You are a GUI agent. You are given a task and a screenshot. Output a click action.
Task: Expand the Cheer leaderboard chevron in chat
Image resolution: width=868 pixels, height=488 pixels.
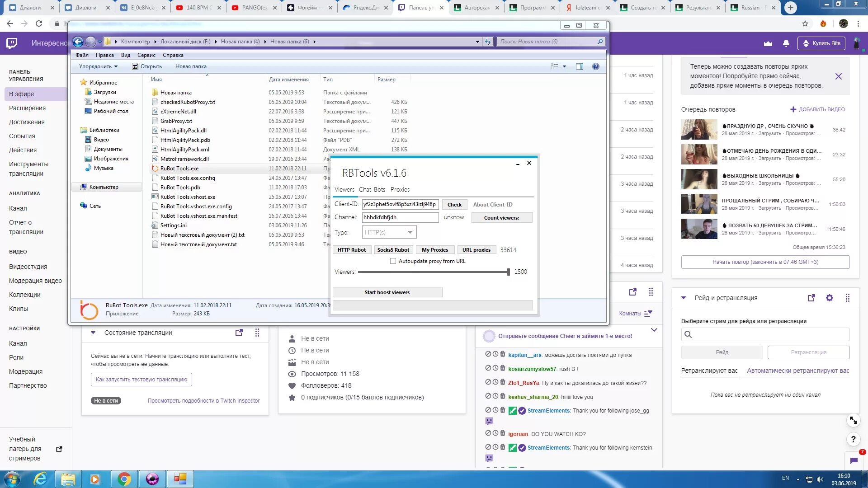pos(654,330)
